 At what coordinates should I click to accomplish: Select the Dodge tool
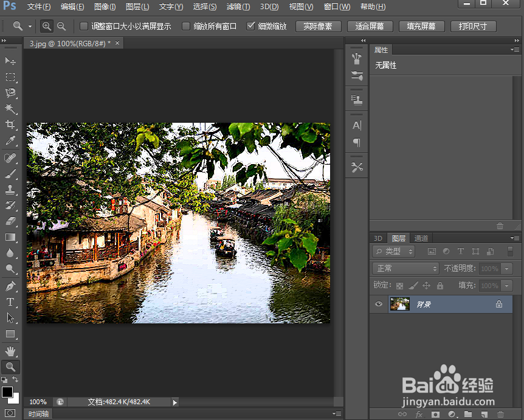[10, 269]
